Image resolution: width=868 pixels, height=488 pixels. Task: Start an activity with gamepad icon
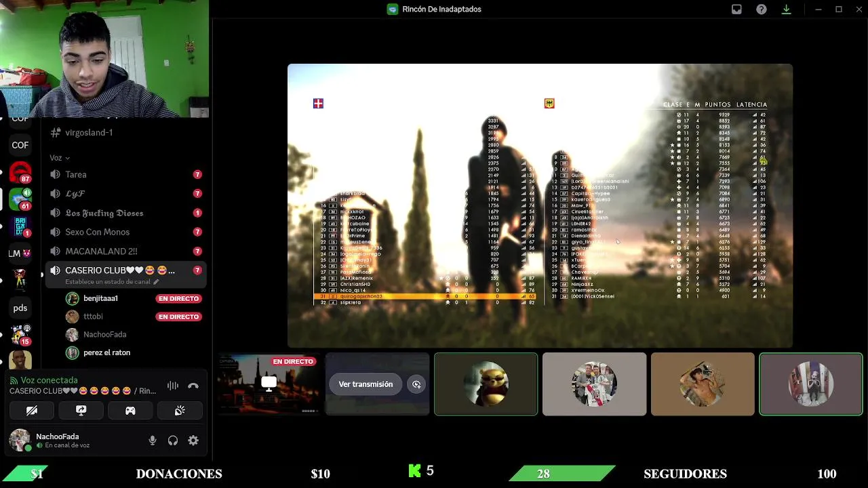coord(130,410)
